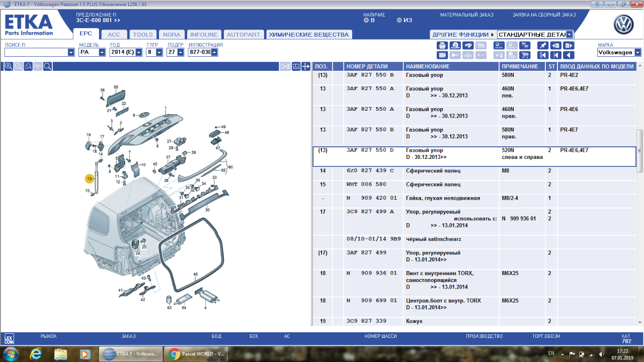Open the СТАНДАРТНЫЕ ДЕТАЛИ dropdown
This screenshot has width=644, height=362.
point(569,35)
